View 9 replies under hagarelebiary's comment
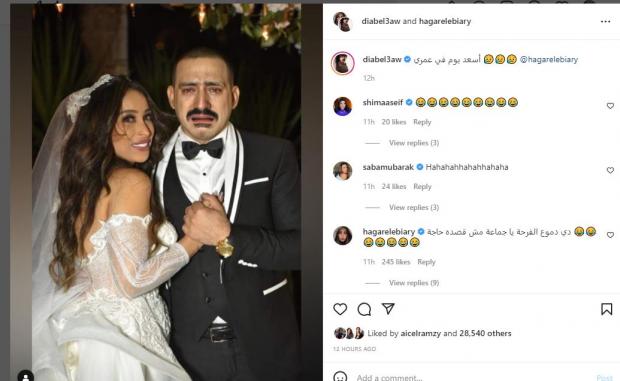Screen dimensions: 620x381 (414, 283)
